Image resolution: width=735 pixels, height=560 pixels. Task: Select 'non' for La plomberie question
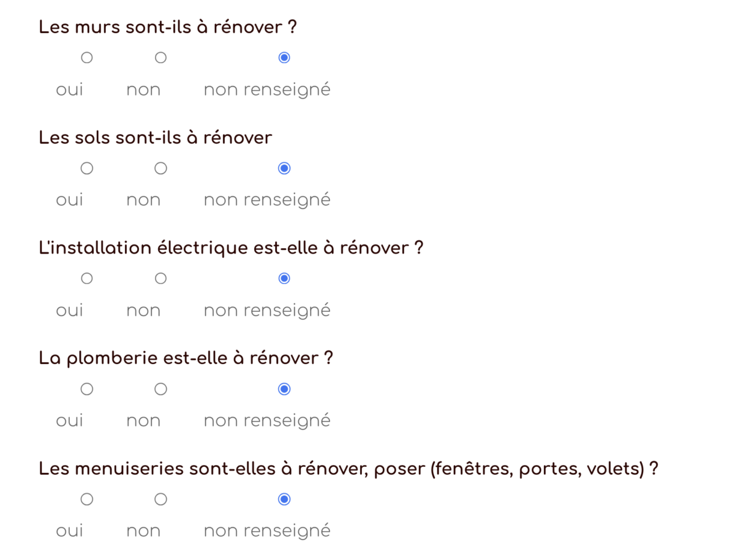click(160, 389)
